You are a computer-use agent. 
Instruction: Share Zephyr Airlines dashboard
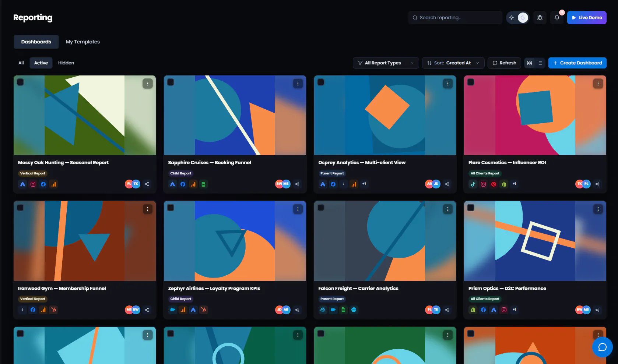(x=297, y=310)
